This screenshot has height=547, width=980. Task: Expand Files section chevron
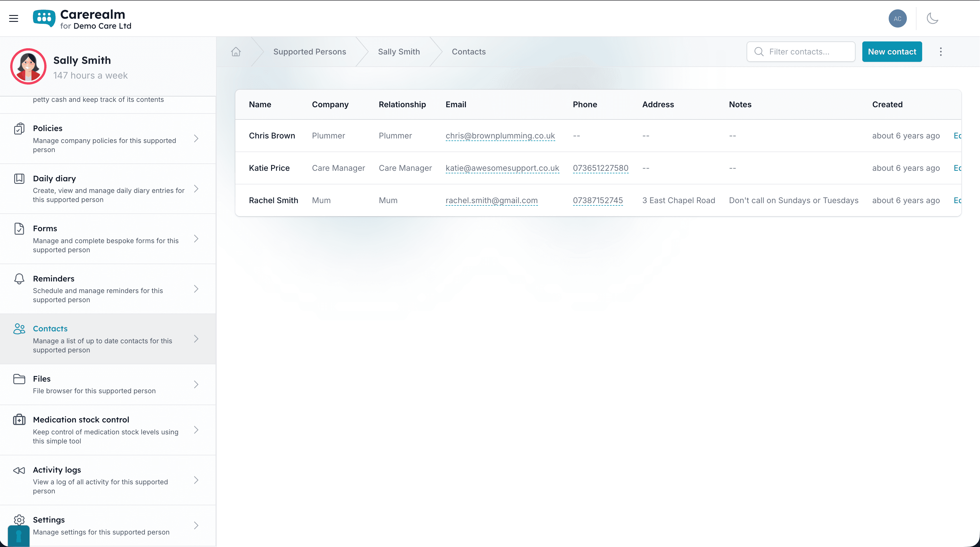(x=196, y=384)
